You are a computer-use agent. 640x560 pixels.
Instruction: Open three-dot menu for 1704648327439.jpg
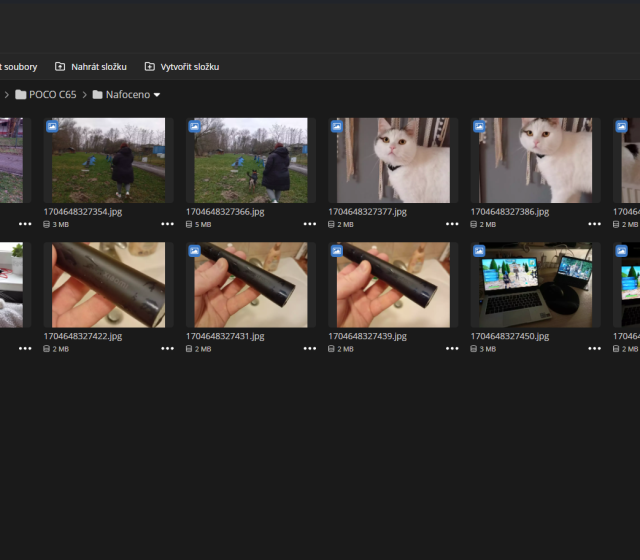coord(452,348)
